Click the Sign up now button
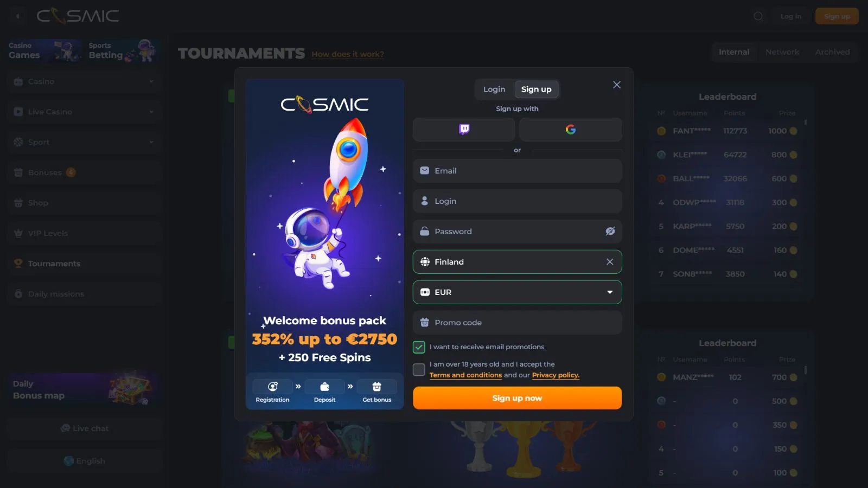The height and width of the screenshot is (488, 868). [x=517, y=398]
